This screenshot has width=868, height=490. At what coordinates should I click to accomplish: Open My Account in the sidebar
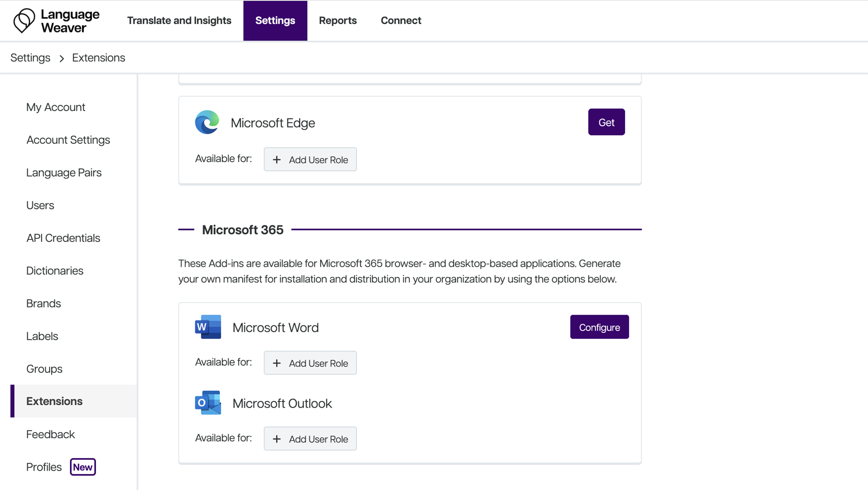56,107
